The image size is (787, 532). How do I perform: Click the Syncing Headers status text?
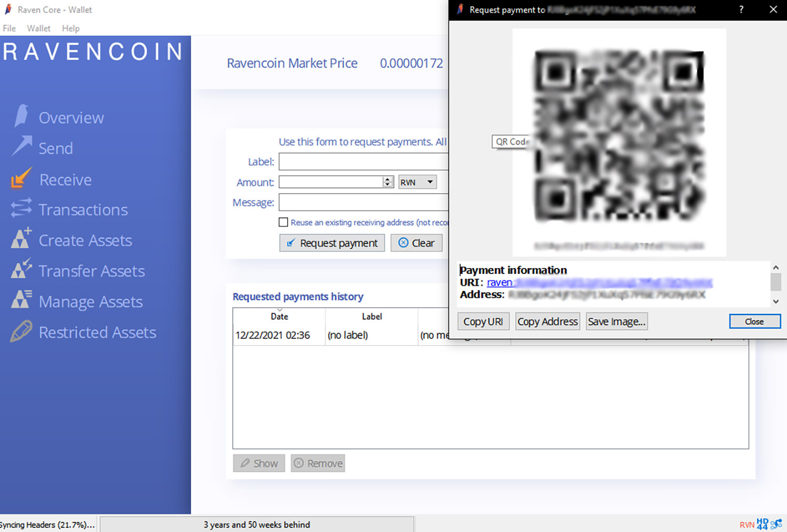point(47,525)
